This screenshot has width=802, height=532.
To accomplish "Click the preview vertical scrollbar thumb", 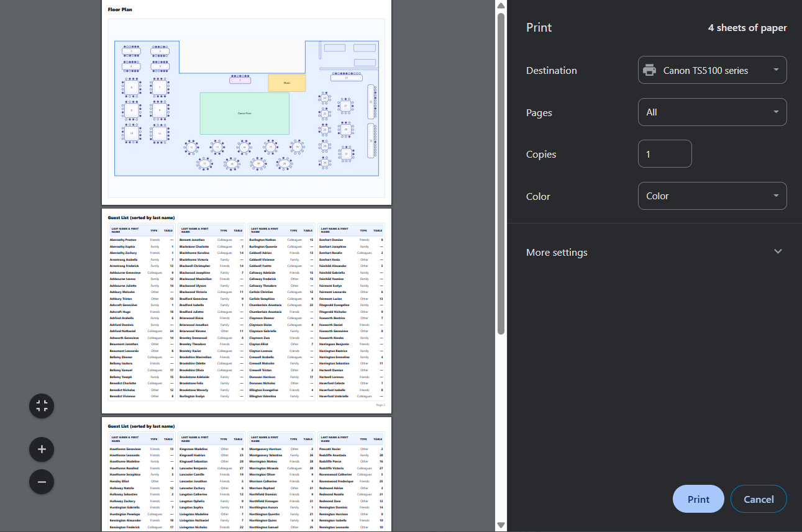I will coord(501,174).
